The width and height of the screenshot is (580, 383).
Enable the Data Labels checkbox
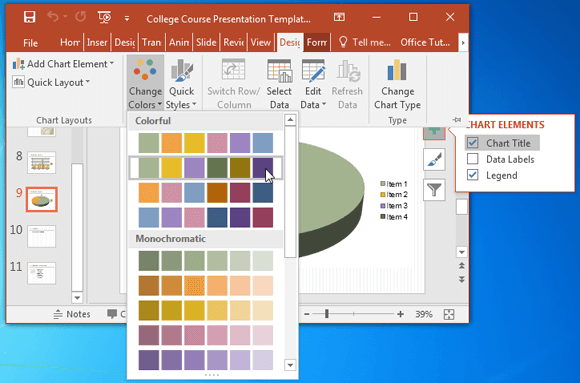[472, 159]
